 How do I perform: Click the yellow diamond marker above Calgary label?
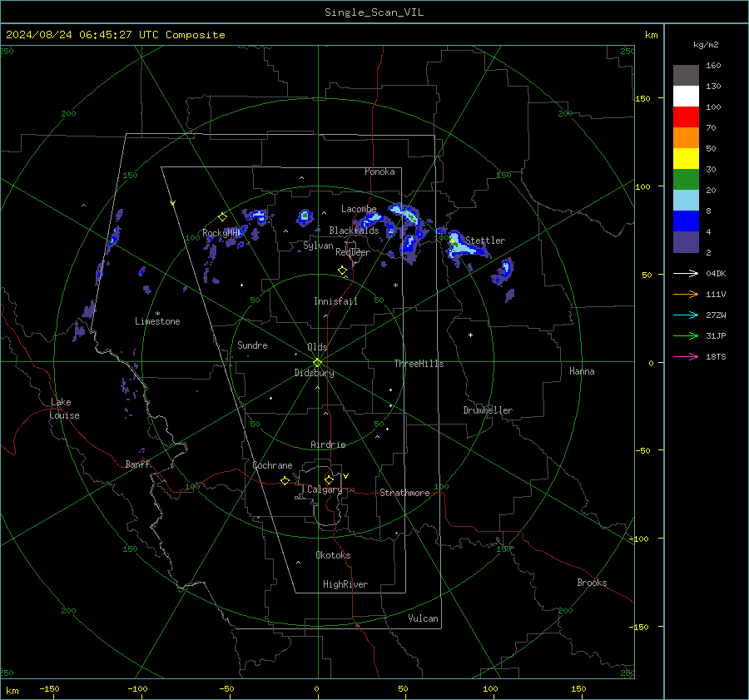pos(329,479)
